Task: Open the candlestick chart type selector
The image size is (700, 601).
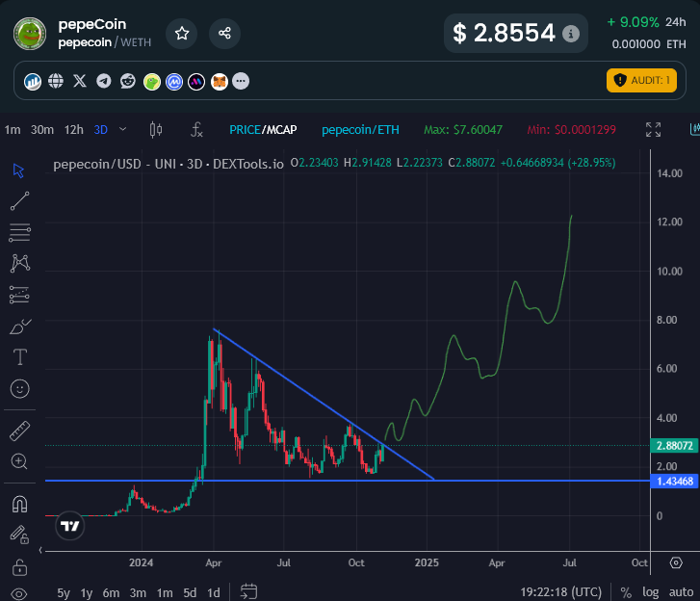Action: point(156,129)
